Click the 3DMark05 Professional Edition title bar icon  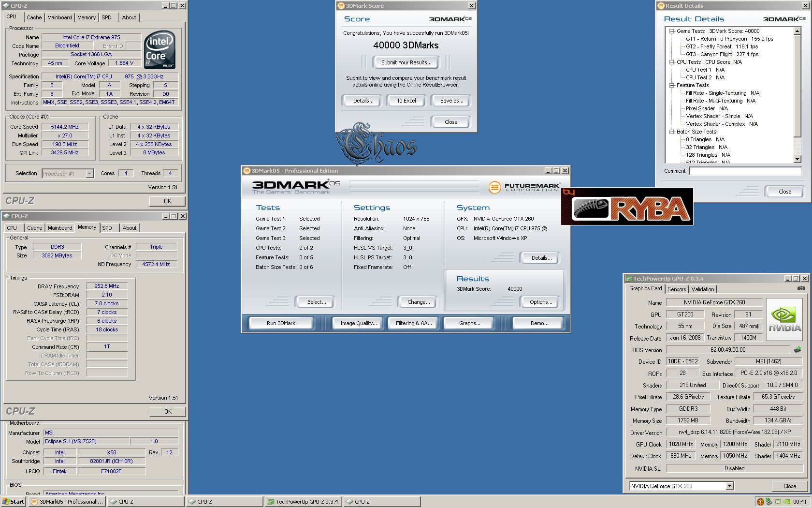[x=246, y=171]
